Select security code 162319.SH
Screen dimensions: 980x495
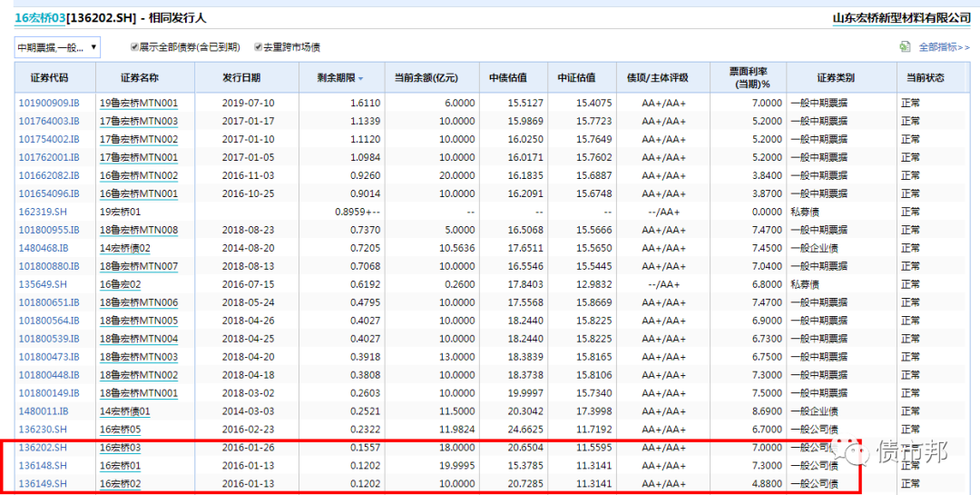coord(43,212)
